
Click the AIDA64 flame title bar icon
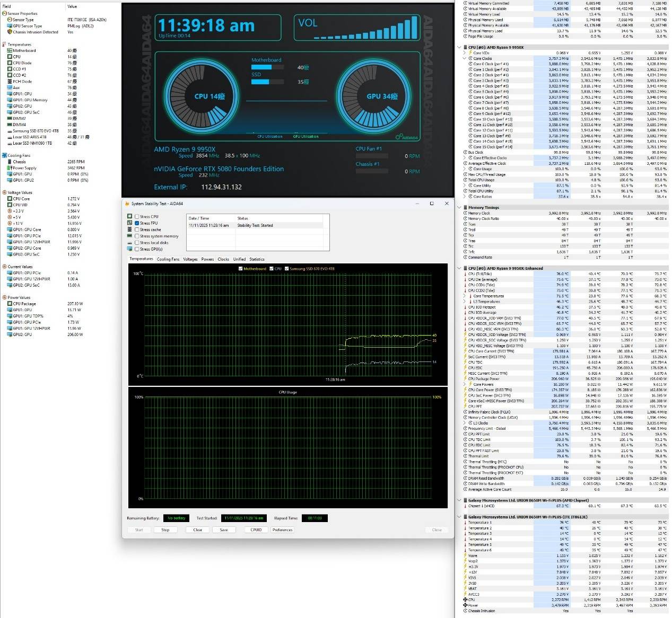127,204
